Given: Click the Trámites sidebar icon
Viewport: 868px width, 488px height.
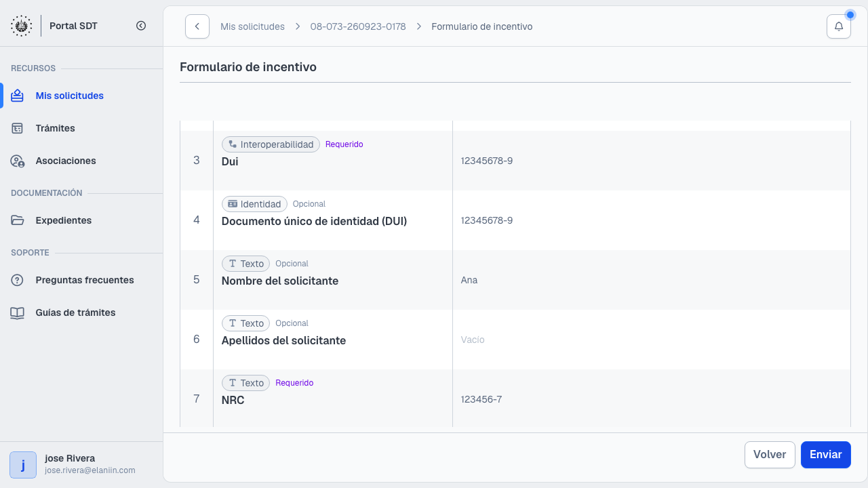Looking at the screenshot, I should 18,128.
